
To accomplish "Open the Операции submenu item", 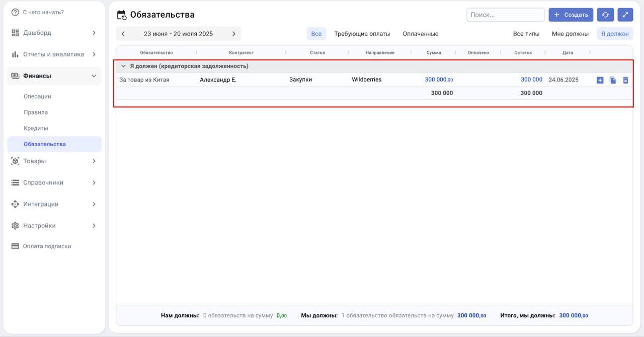I will (37, 96).
